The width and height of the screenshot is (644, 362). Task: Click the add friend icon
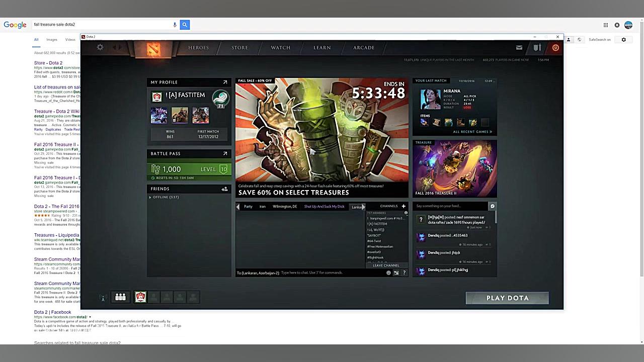(x=224, y=189)
